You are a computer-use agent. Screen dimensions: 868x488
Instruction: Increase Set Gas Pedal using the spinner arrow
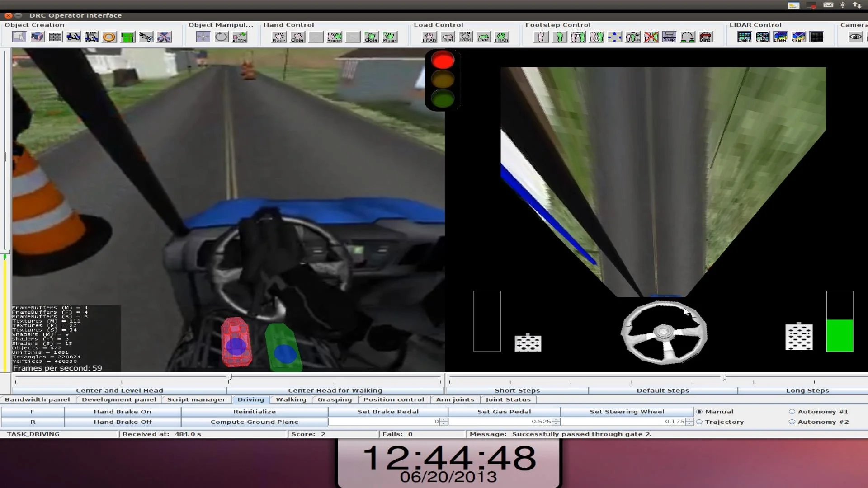pyautogui.click(x=556, y=420)
